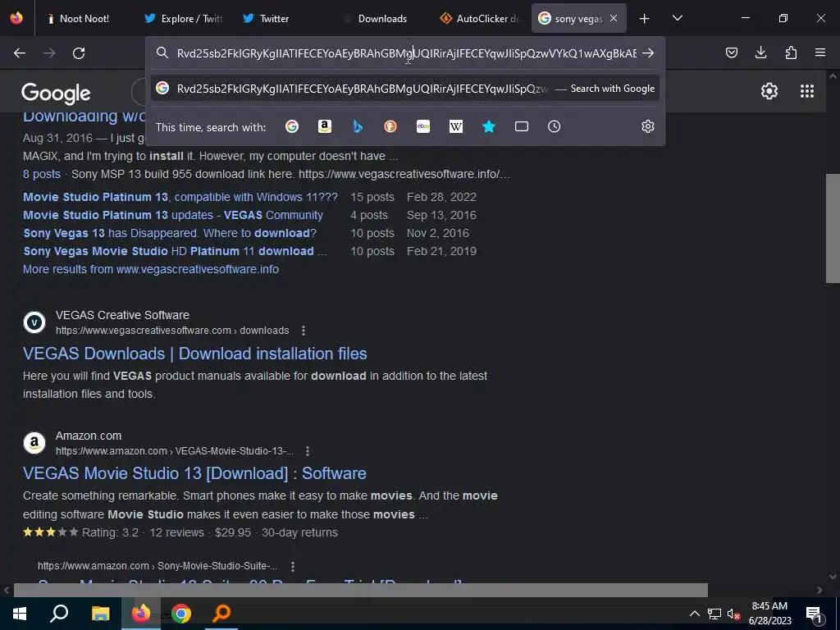This screenshot has height=630, width=840.
Task: Search this time with eBay
Action: 423,126
